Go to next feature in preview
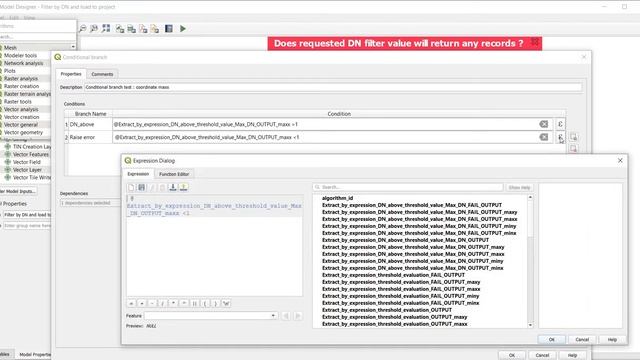640x360 pixels. 298,316
